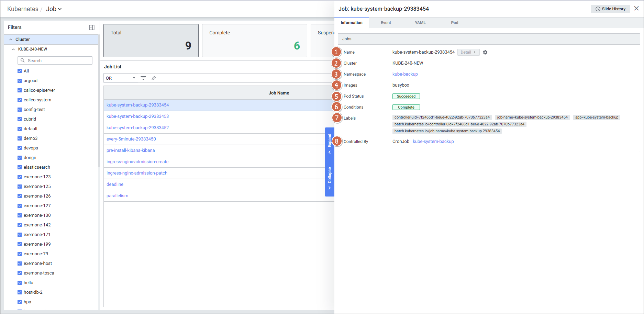
Task: Open the kube-system-backup CronJob link
Action: coord(433,142)
